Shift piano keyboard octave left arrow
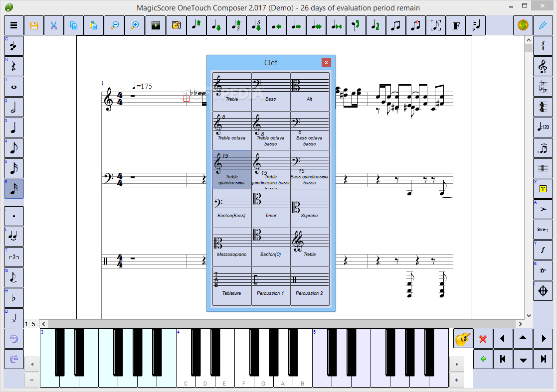Viewport: 557px width, 392px height. (32, 364)
